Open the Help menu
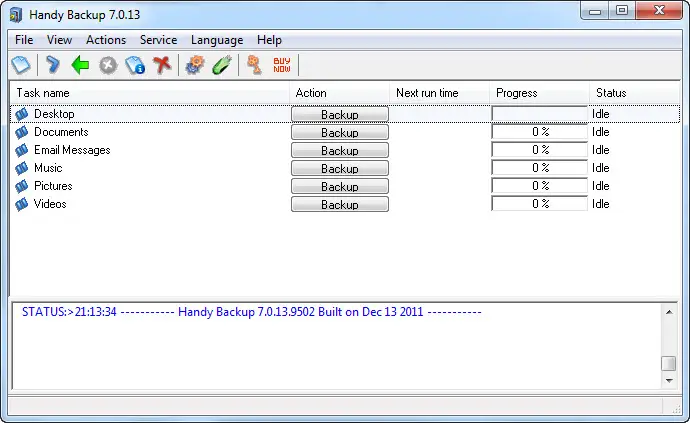Screen dimensions: 690x423 tap(269, 40)
